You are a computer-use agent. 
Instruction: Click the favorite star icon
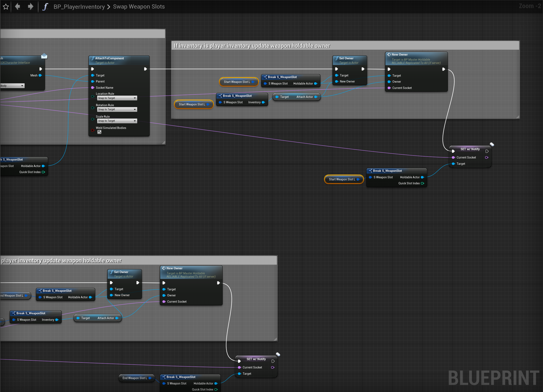coord(6,7)
